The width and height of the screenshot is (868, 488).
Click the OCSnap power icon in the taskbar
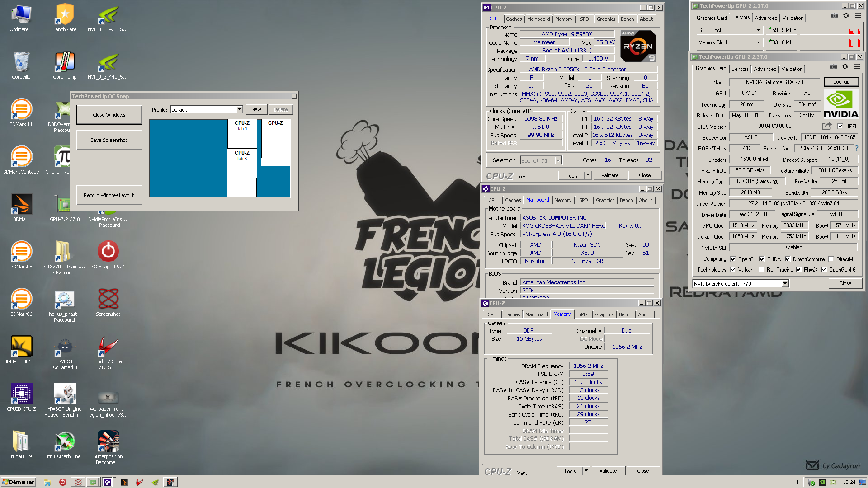63,482
